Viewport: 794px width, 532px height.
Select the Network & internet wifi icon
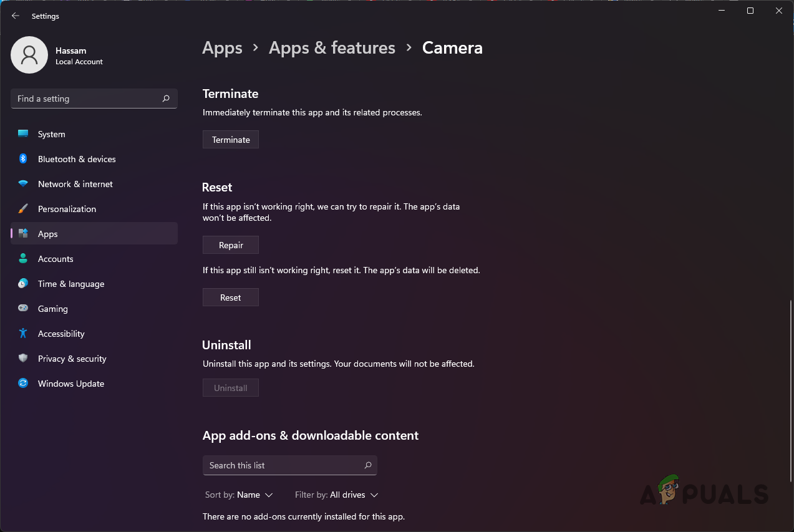point(23,184)
